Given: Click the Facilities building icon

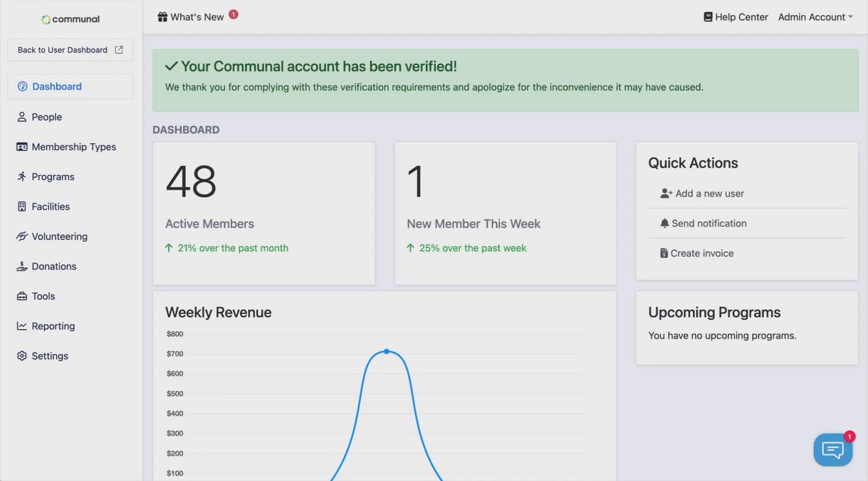Looking at the screenshot, I should tap(22, 206).
